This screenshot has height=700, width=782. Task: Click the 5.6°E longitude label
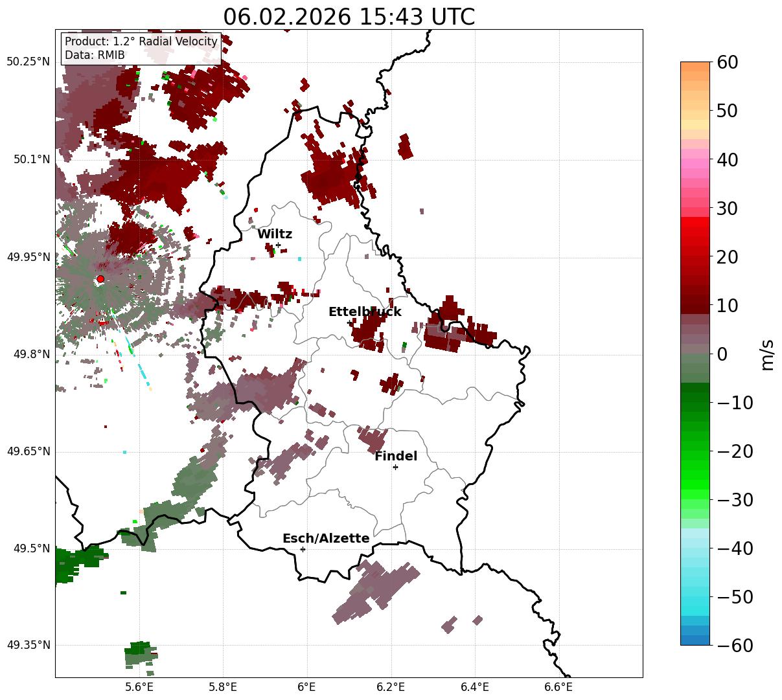coord(139,687)
